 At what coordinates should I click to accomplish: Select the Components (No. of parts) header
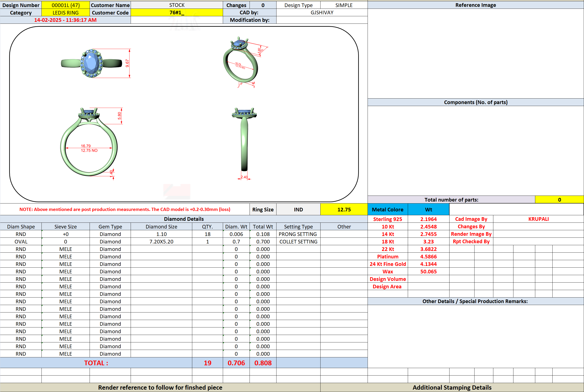coord(475,102)
